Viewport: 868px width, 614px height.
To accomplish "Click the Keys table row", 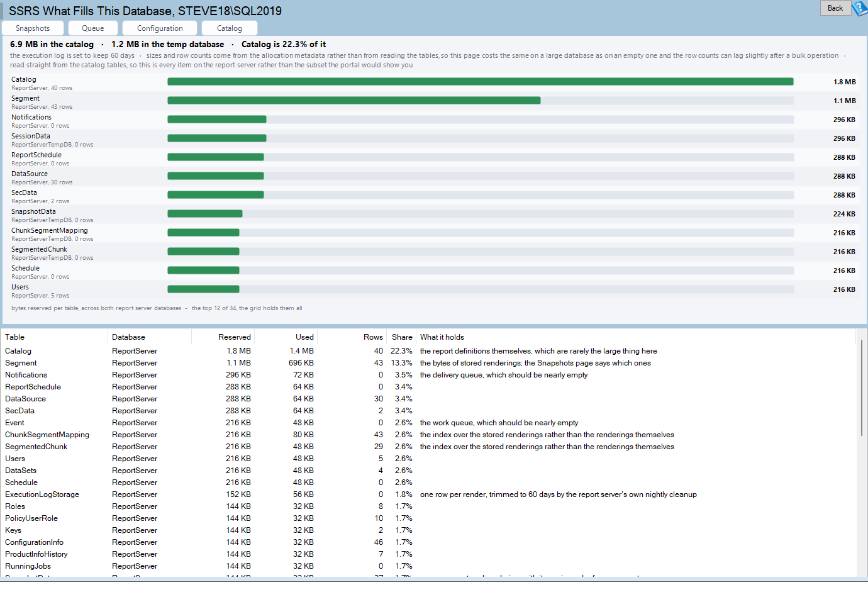I will tap(429, 530).
